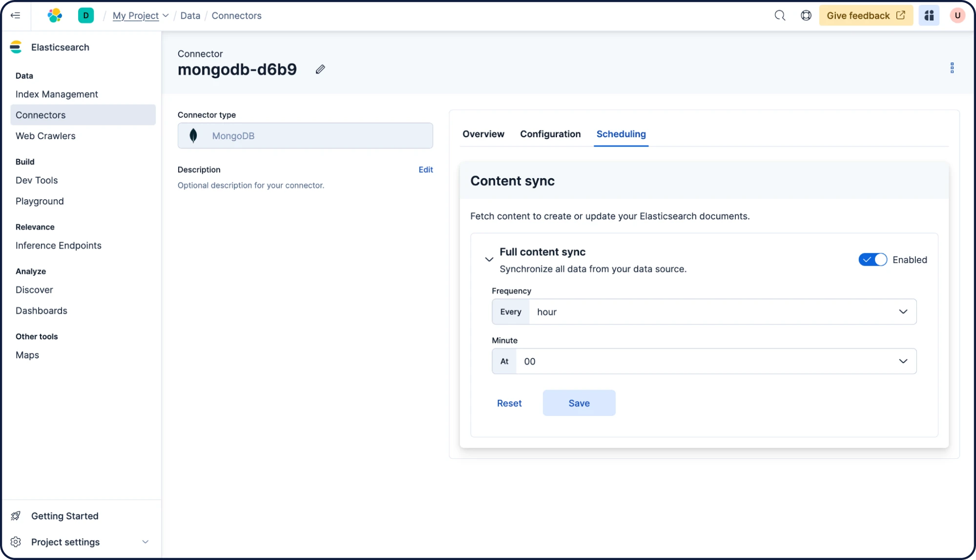Click the Edit description link
Screen dimensions: 976x560
[426, 169]
